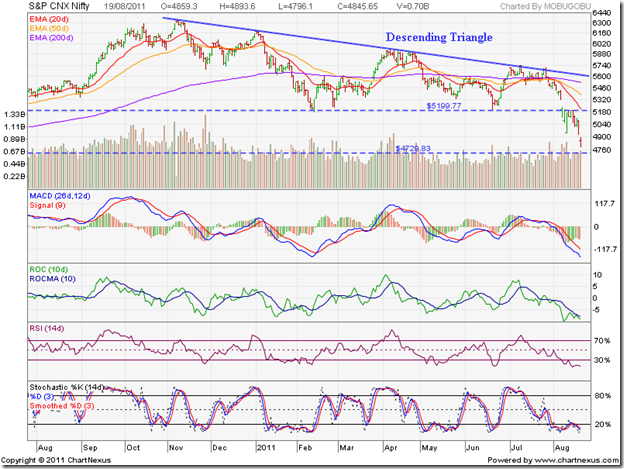Click the 5180 price axis label
This screenshot has height=469, width=624.
(x=602, y=112)
